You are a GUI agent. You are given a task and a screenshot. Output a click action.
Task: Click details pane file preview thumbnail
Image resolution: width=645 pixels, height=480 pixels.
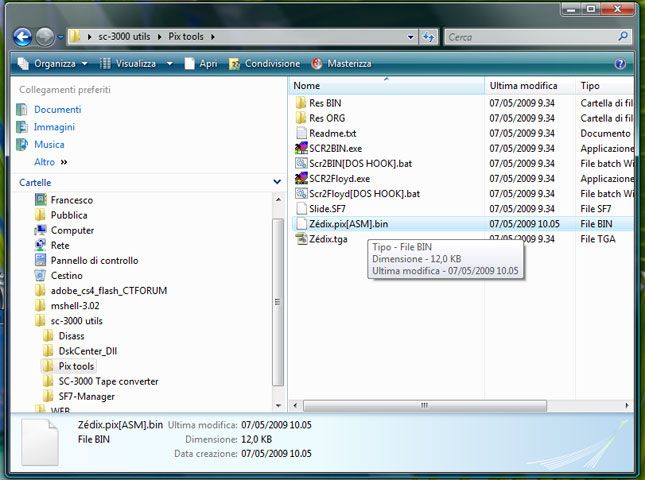coord(39,442)
